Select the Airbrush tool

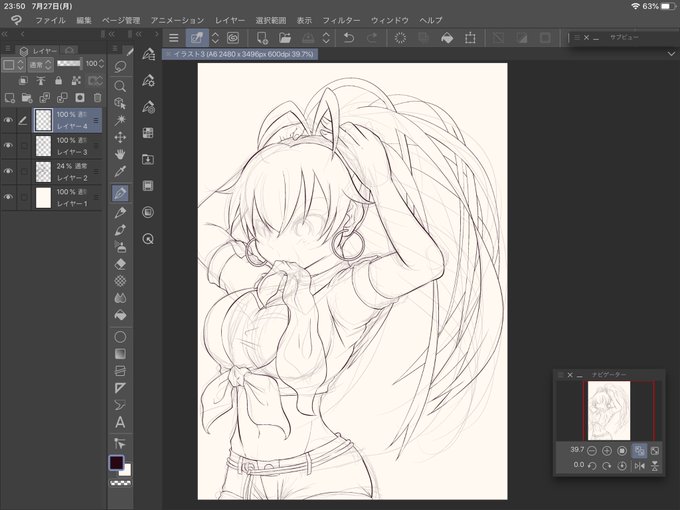pyautogui.click(x=120, y=247)
